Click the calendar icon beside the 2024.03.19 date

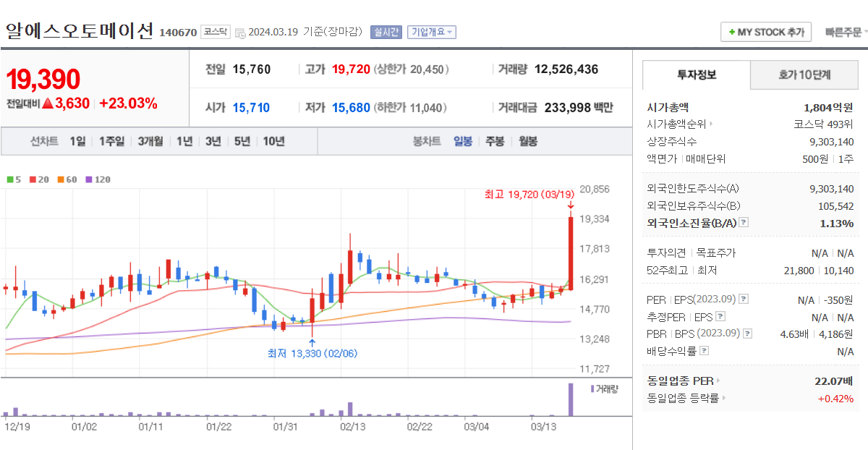tap(240, 33)
